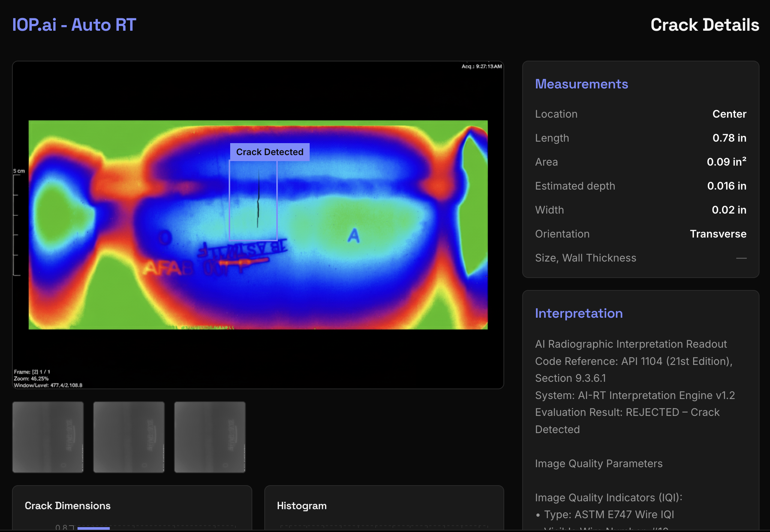Click the Width value 0.02 in
Image resolution: width=770 pixels, height=532 pixels.
coord(729,210)
